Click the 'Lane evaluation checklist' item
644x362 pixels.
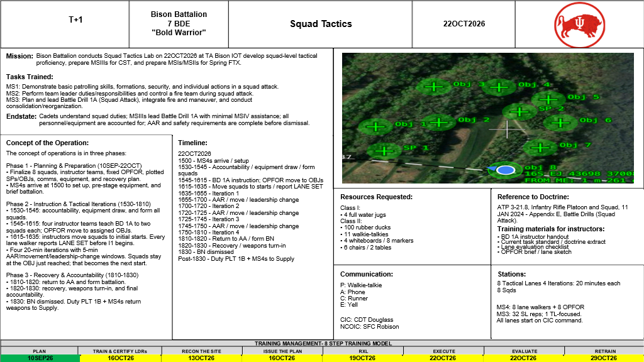[533, 246]
